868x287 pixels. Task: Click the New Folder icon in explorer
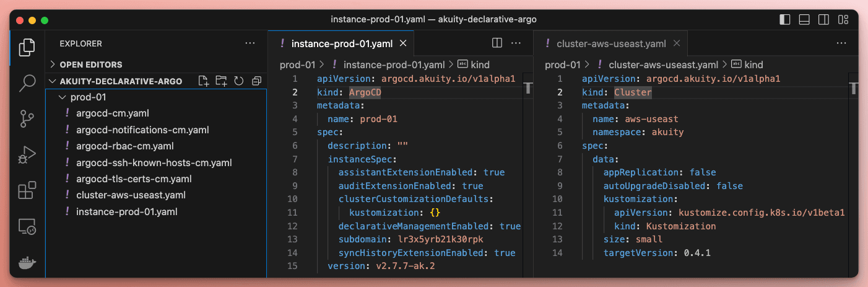click(221, 81)
